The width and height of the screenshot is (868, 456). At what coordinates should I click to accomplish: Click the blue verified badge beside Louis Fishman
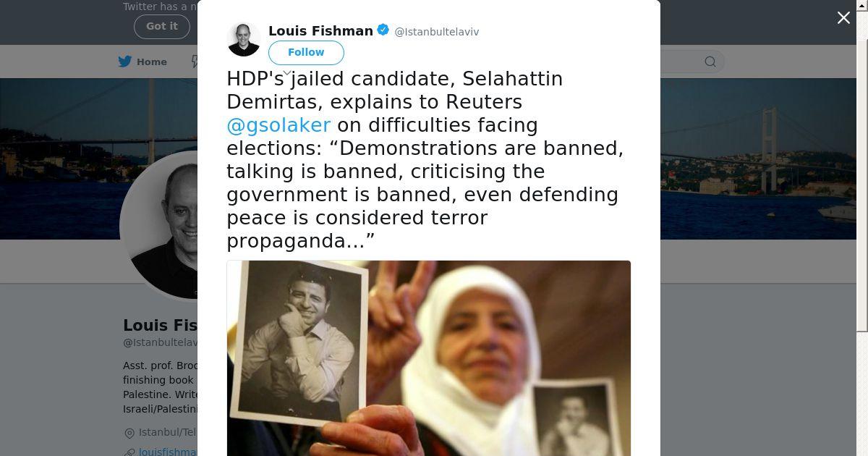[383, 30]
